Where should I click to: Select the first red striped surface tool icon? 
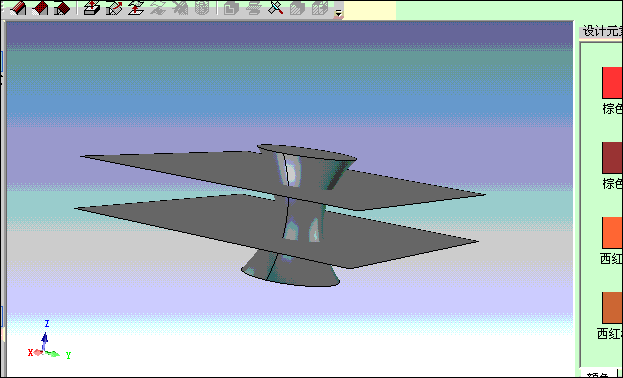pyautogui.click(x=18, y=8)
